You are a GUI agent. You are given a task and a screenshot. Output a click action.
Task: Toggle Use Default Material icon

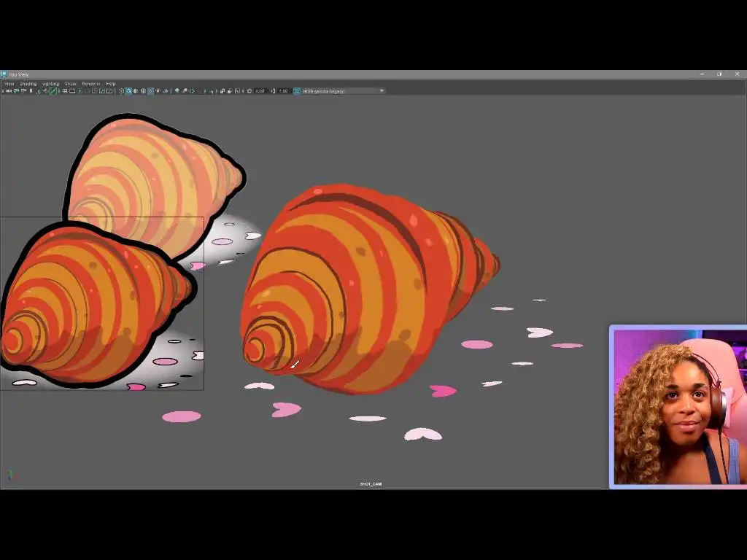click(x=136, y=90)
